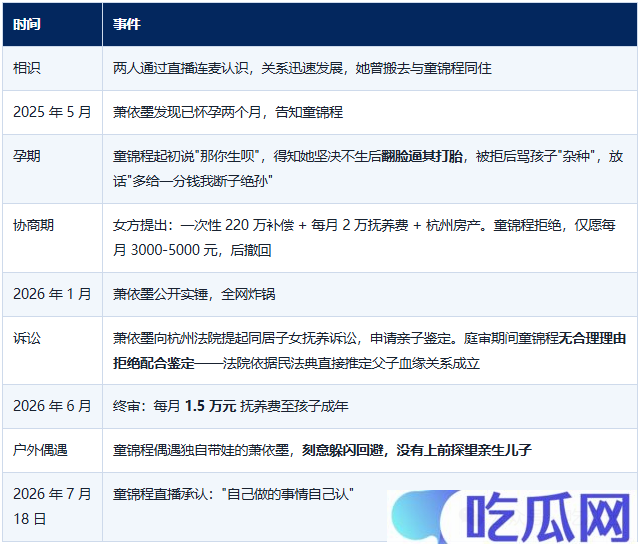The image size is (642, 544).
Task: Click the quote 多给一分钱我断子绝孙
Action: click(200, 181)
